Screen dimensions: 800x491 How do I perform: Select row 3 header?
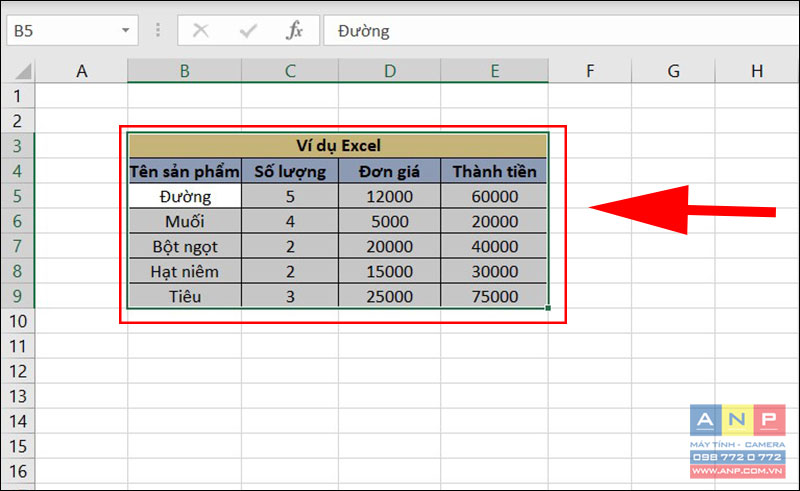(x=18, y=145)
